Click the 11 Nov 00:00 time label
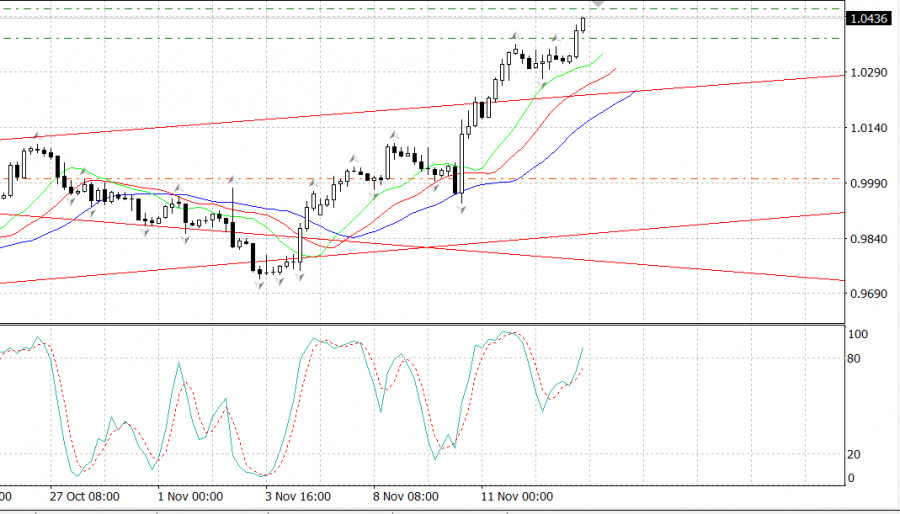This screenshot has width=900, height=514. tap(517, 496)
